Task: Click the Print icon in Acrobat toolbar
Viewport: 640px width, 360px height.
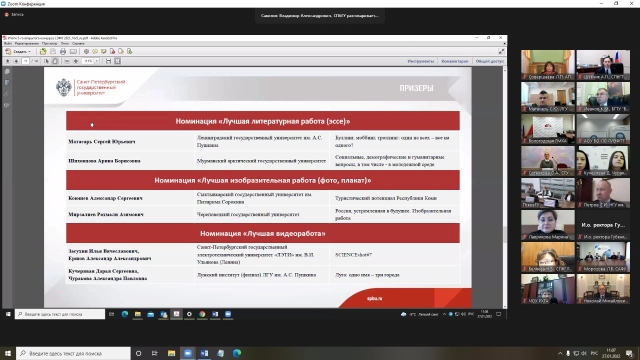Action: tap(63, 51)
